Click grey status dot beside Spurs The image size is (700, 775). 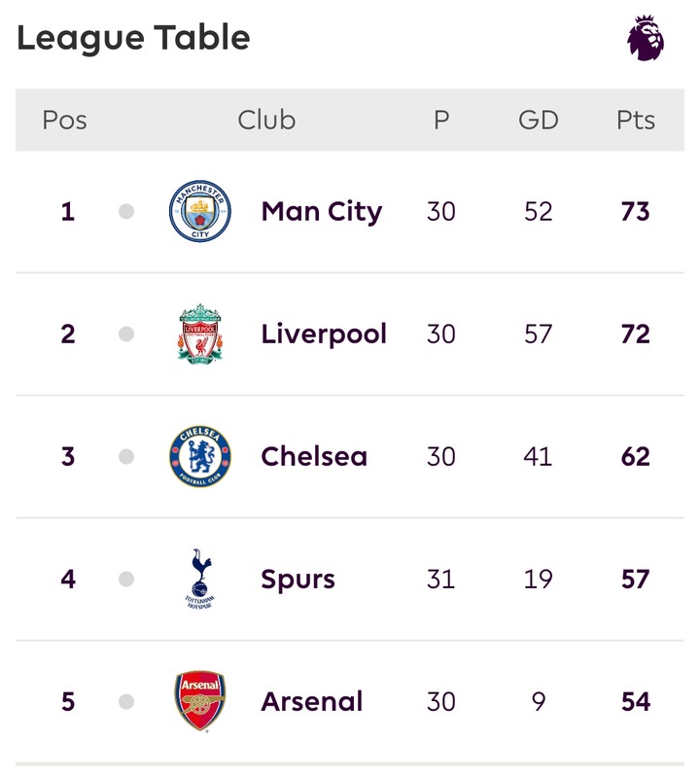(x=126, y=579)
